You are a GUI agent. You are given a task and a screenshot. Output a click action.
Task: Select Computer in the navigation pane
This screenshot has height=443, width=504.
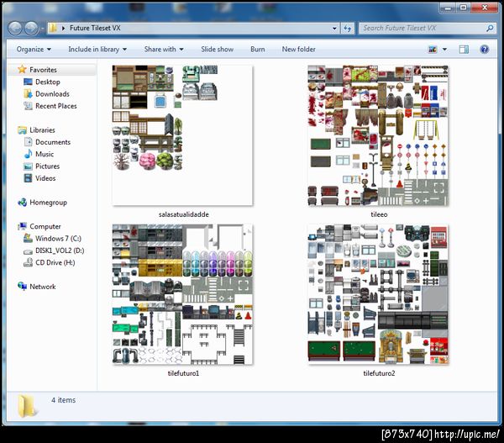click(45, 226)
